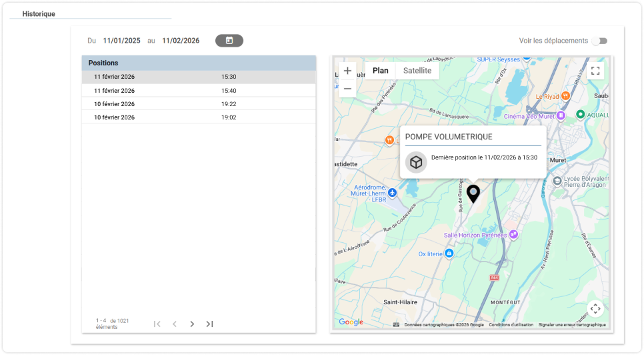Go to the last page of positions
The height and width of the screenshot is (355, 644).
click(x=209, y=324)
